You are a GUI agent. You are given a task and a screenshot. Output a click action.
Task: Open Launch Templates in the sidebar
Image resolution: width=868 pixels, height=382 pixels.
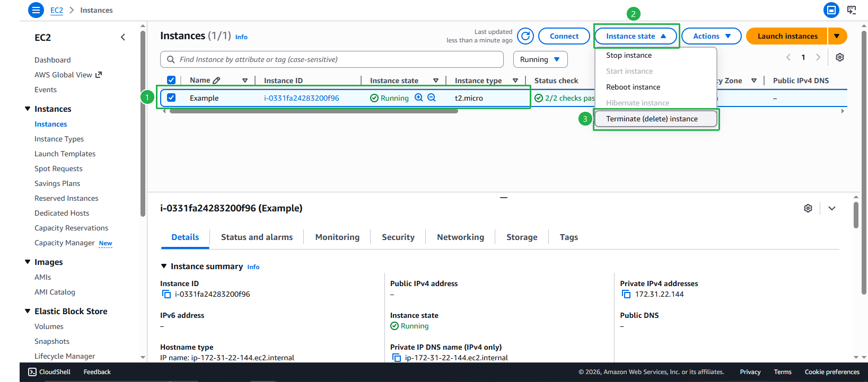(x=65, y=154)
